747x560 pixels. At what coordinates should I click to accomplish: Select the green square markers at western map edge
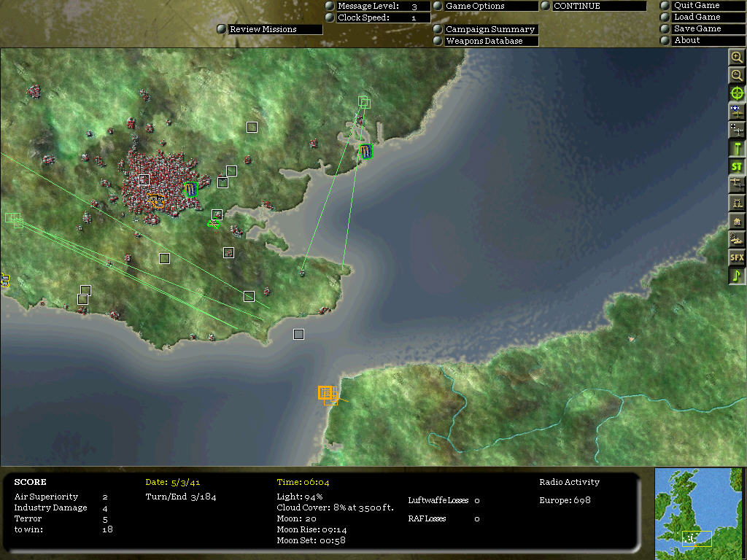point(14,219)
